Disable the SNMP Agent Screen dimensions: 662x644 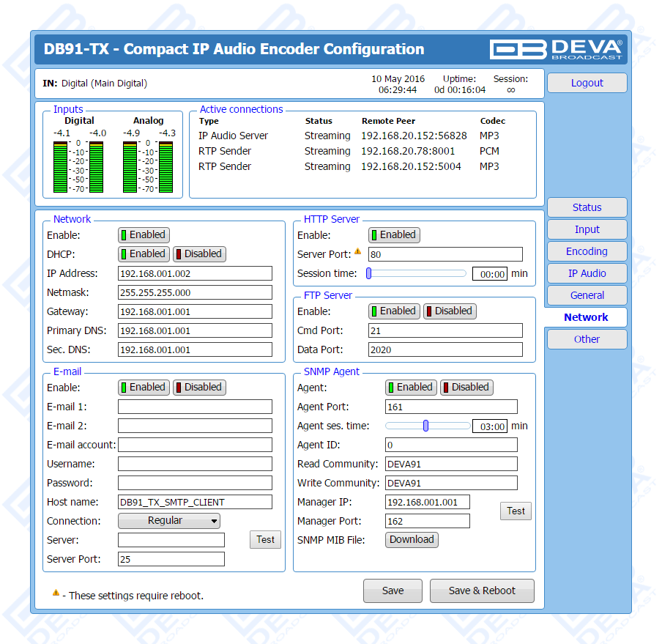(x=466, y=388)
